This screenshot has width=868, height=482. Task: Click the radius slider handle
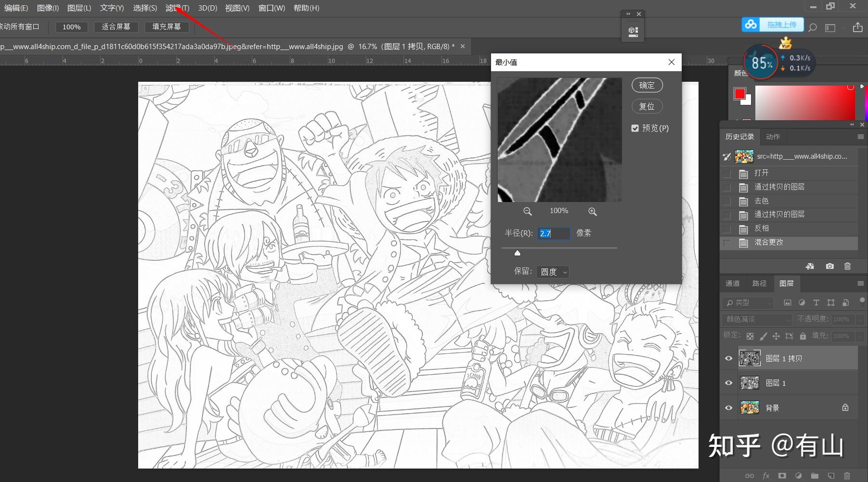click(518, 253)
